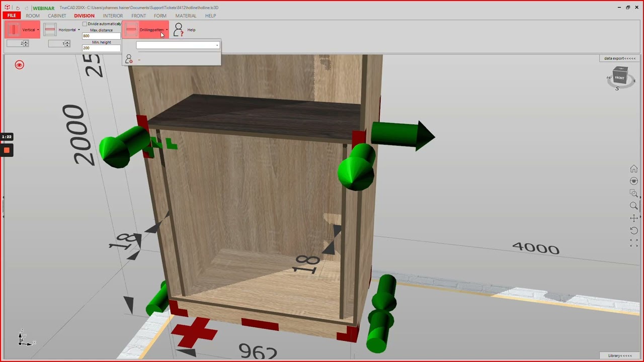Click the right green arrow handle on cabinet
The height and width of the screenshot is (362, 644).
[x=403, y=135]
